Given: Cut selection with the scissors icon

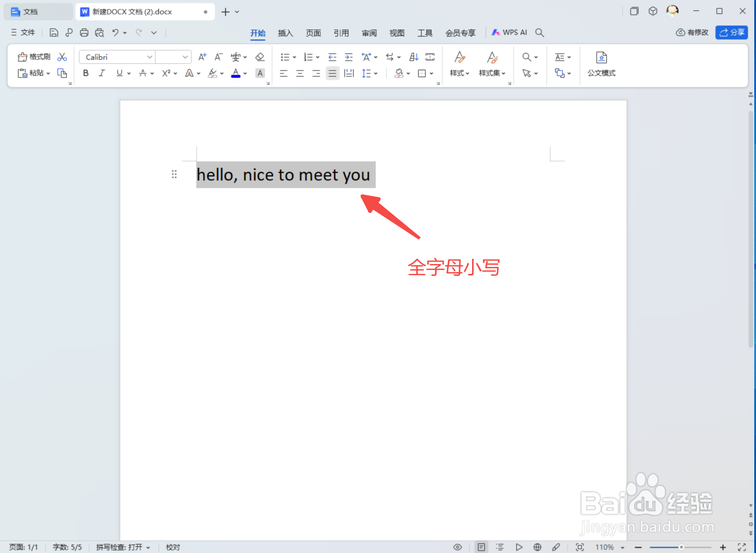Looking at the screenshot, I should coord(62,57).
